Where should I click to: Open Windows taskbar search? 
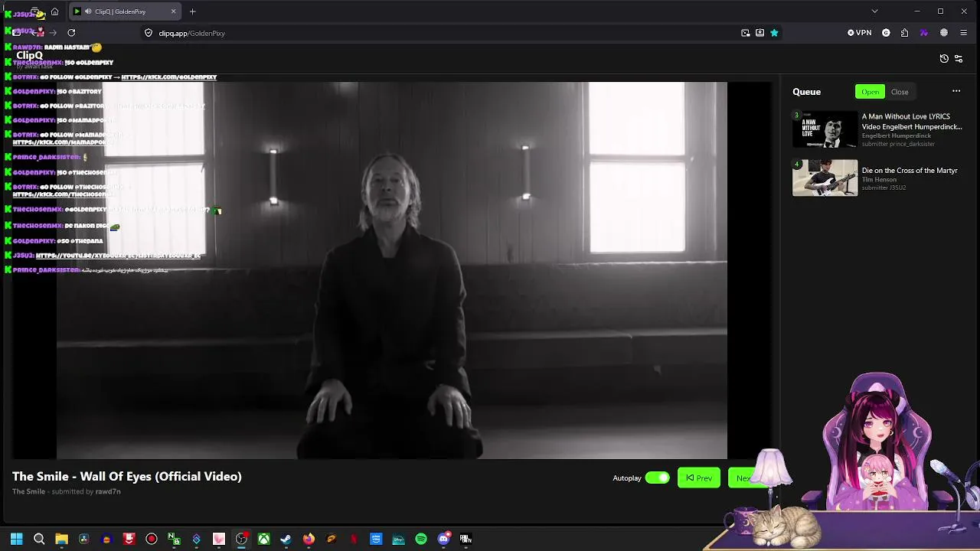coord(39,539)
